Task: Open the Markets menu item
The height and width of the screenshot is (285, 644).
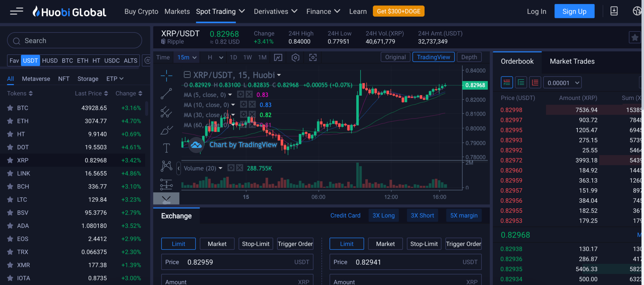Action: (177, 12)
